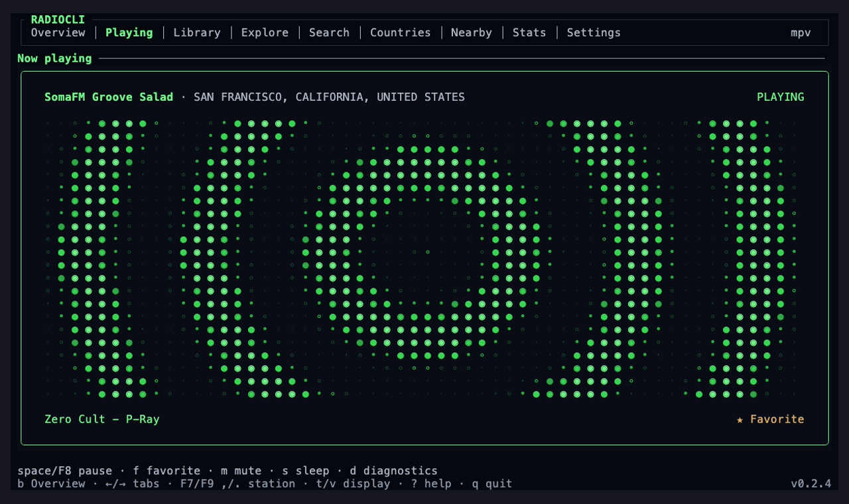Click the t/v display shortcut hint
849x504 pixels.
tap(353, 483)
